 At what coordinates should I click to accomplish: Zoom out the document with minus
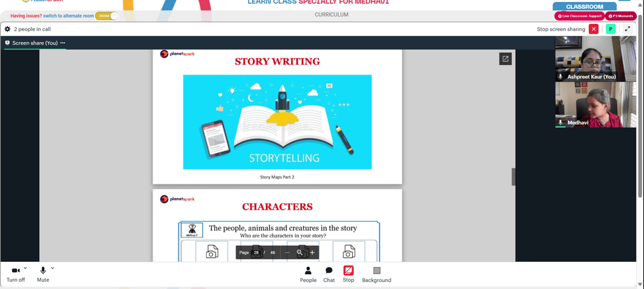287,252
